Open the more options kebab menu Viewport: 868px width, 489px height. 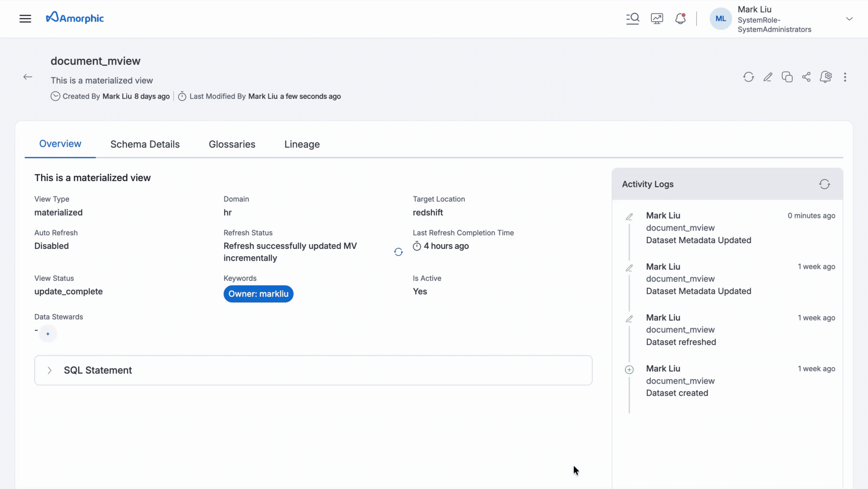pos(845,77)
